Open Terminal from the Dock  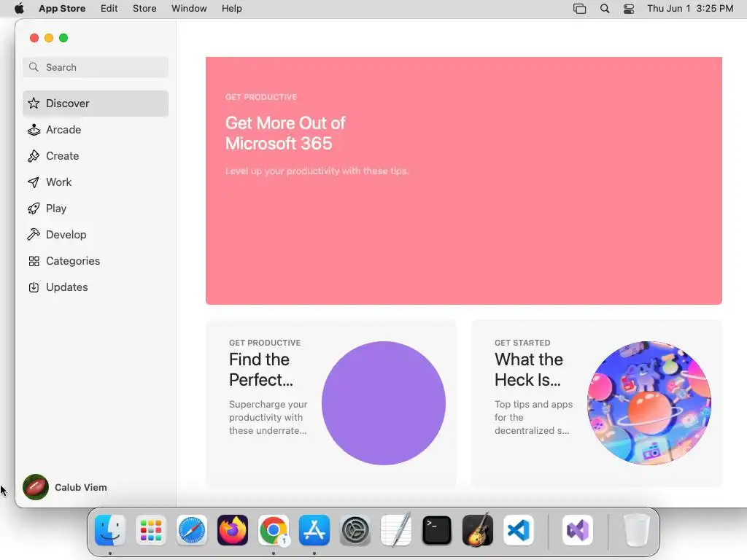point(437,530)
